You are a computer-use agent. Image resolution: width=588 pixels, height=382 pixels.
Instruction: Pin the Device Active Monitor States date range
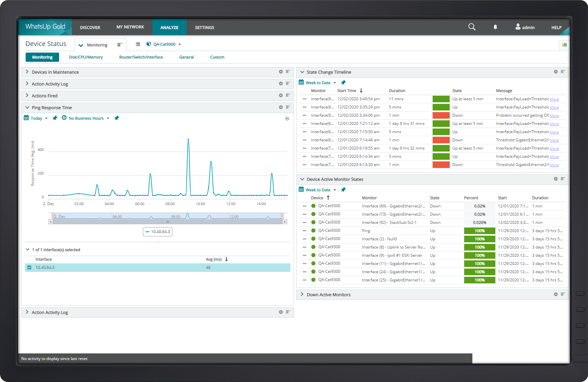[x=343, y=190]
